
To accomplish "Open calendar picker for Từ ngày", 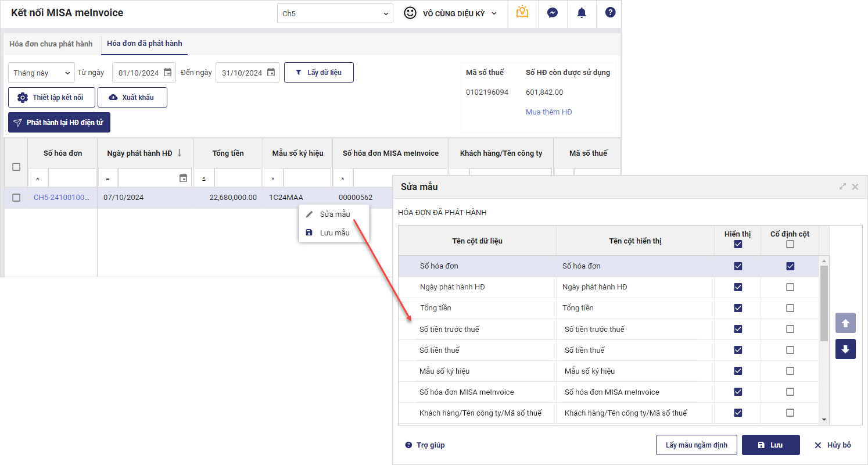I will click(x=167, y=73).
